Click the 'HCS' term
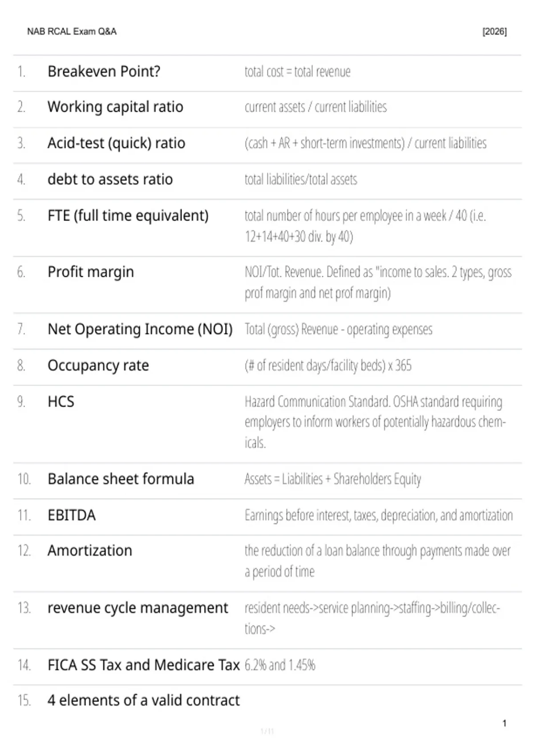The height and width of the screenshot is (756, 534). (61, 402)
